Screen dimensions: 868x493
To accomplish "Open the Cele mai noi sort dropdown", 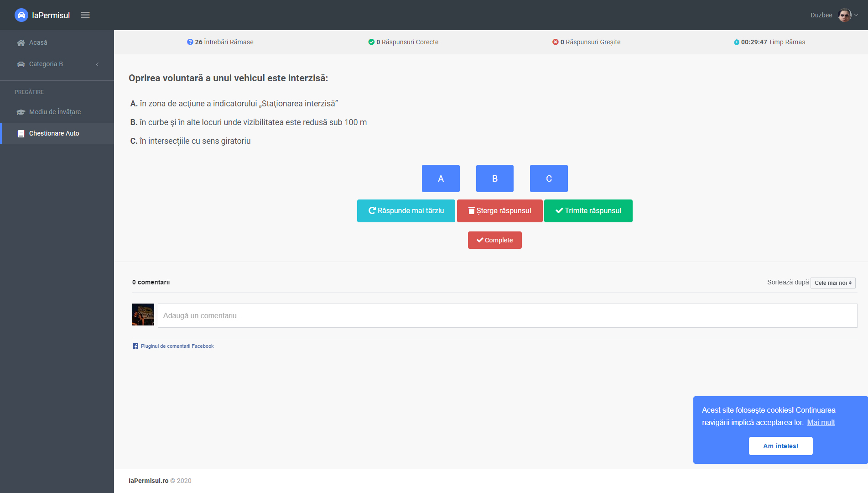I will tap(832, 283).
